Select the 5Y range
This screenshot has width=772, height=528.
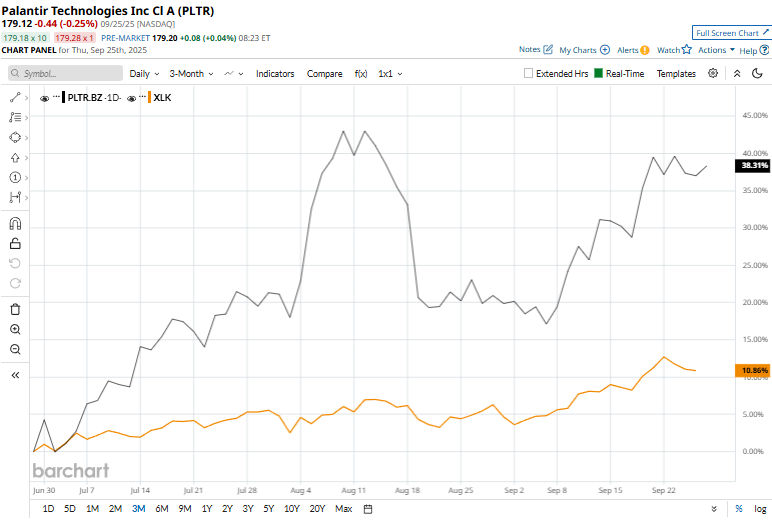pyautogui.click(x=268, y=509)
